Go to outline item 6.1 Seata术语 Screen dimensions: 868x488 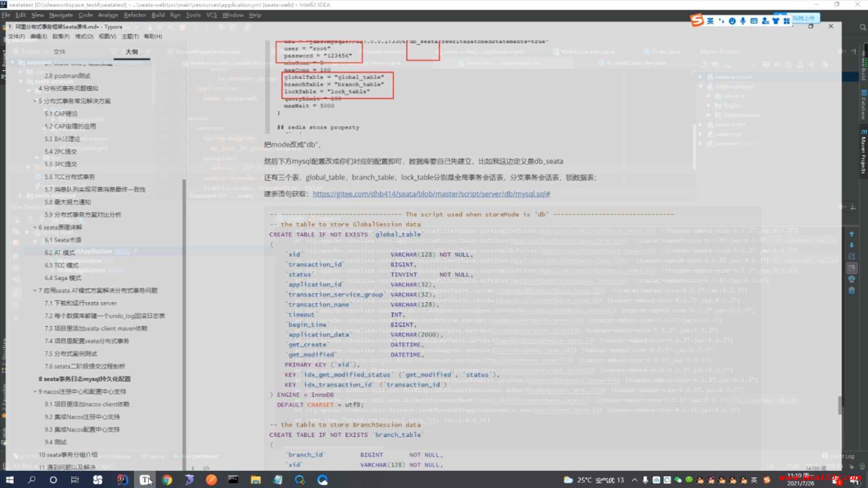pyautogui.click(x=63, y=240)
